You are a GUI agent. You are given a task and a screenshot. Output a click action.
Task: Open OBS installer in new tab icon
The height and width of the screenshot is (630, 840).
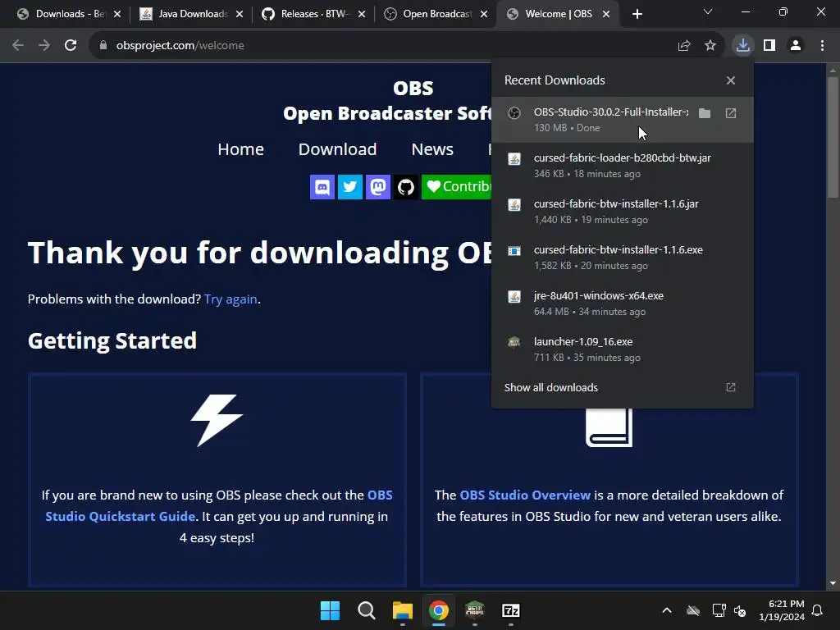pos(731,113)
